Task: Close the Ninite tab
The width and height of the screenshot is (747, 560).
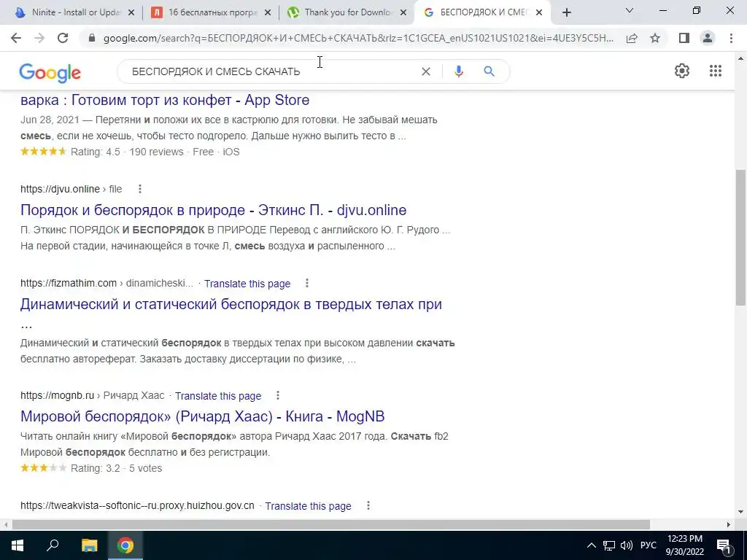Action: click(131, 13)
